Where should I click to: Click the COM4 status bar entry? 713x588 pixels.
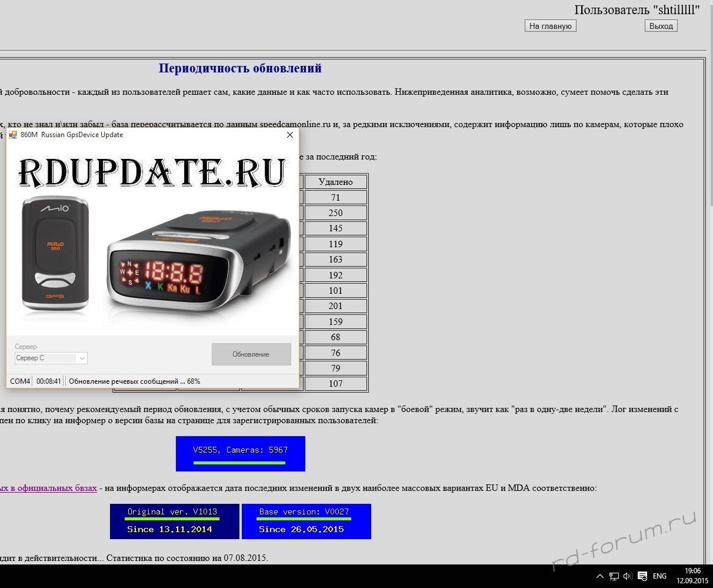point(20,381)
